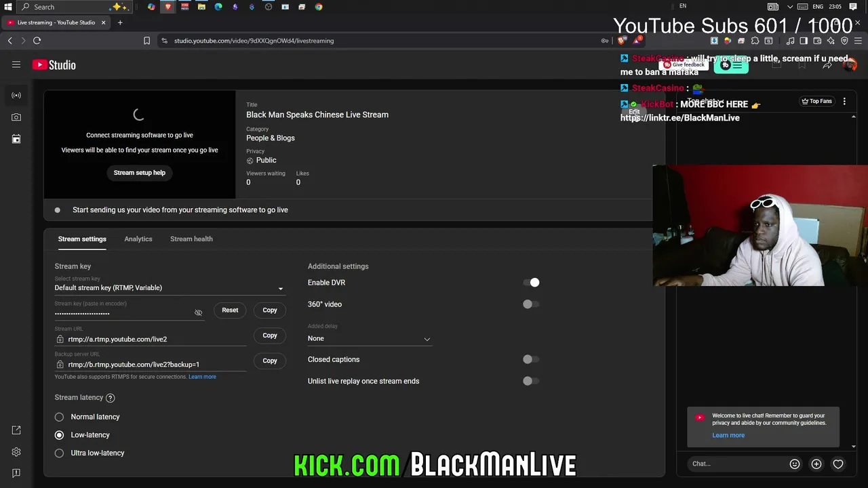The height and width of the screenshot is (488, 868).
Task: Go back with browser back arrow
Action: click(x=10, y=41)
